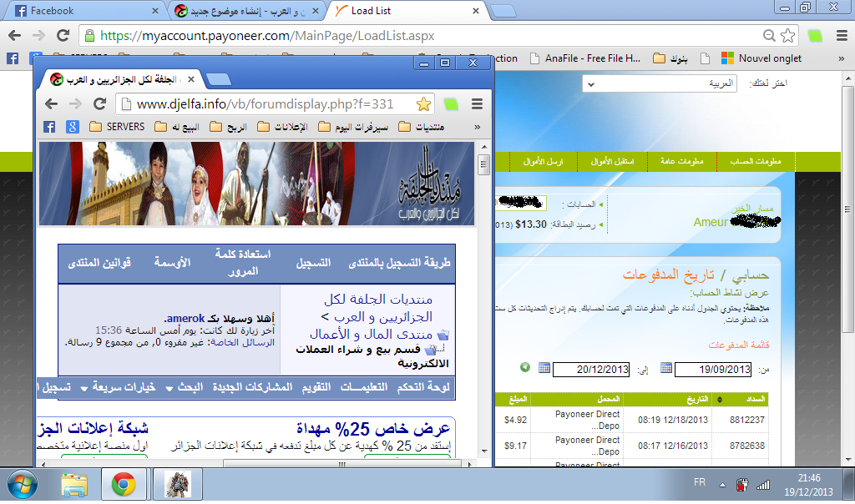The width and height of the screenshot is (855, 504).
Task: Click the djelfa forum banner image
Action: (257, 184)
